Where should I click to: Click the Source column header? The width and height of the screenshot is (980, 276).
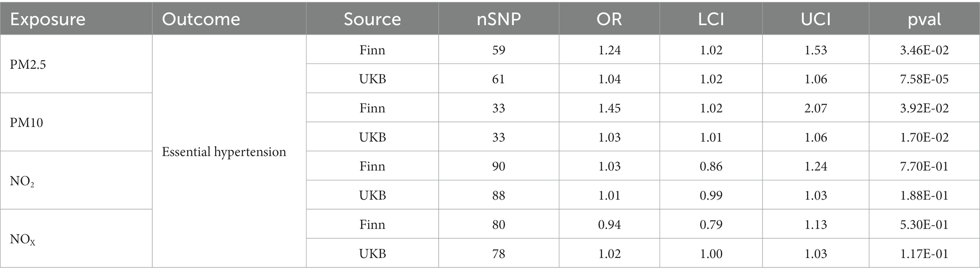[372, 19]
